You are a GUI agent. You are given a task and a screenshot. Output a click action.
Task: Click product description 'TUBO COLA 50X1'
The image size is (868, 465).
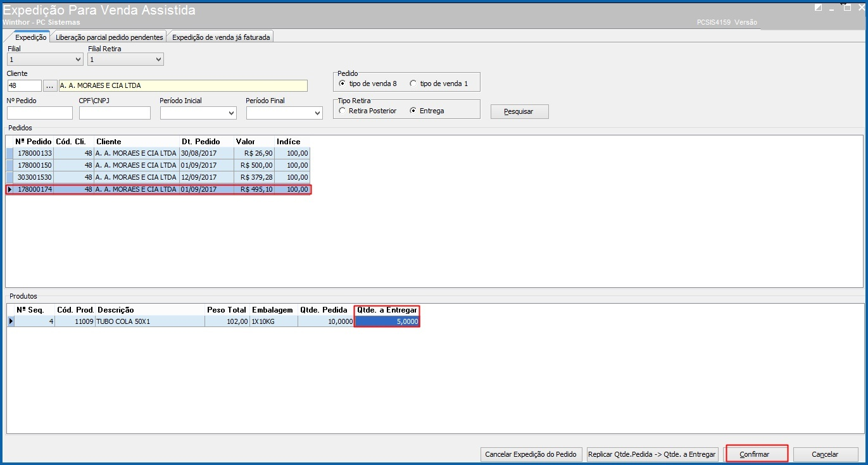click(x=149, y=321)
